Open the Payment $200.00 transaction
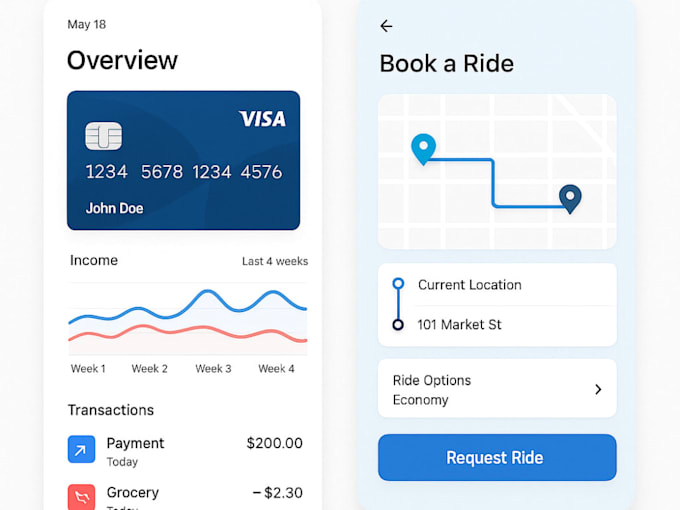This screenshot has height=510, width=680. point(185,451)
